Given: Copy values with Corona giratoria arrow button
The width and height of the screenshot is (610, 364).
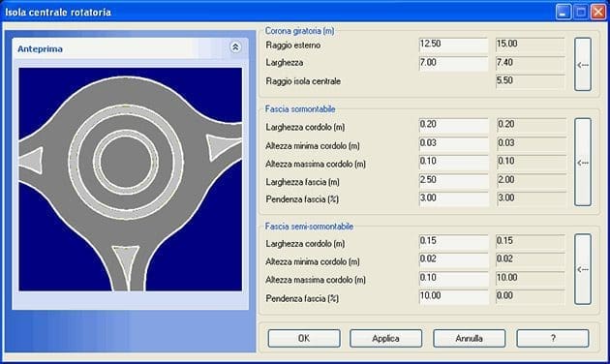Looking at the screenshot, I should (583, 65).
